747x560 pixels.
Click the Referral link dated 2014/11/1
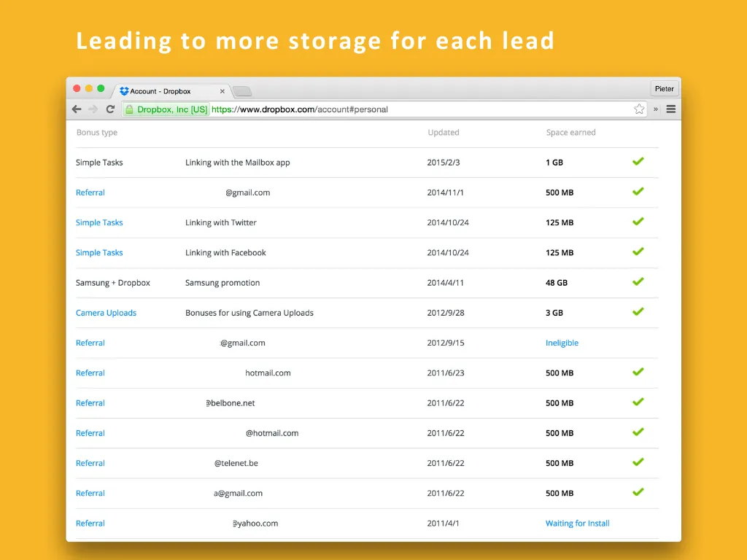90,192
